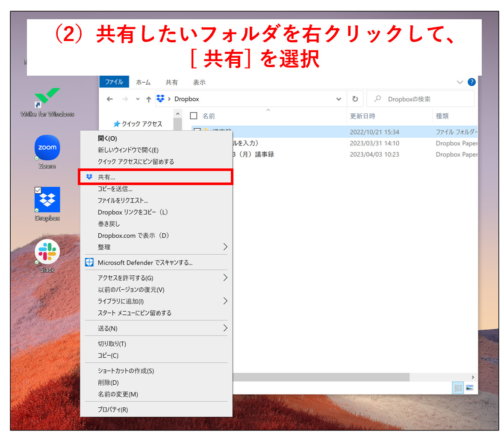The image size is (504, 436).
Task: Expand the ribbon with chevron
Action: coord(460,82)
